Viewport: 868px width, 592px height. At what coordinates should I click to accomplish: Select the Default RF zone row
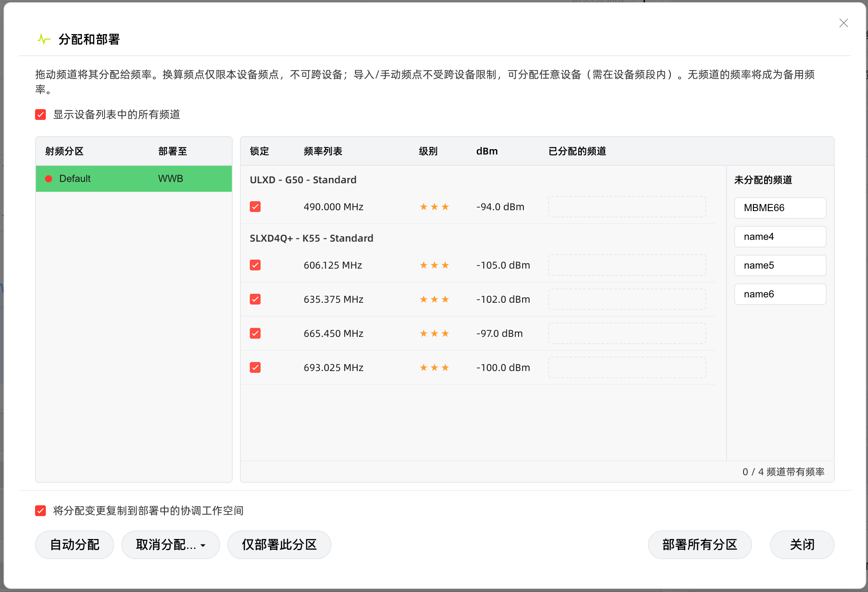134,179
